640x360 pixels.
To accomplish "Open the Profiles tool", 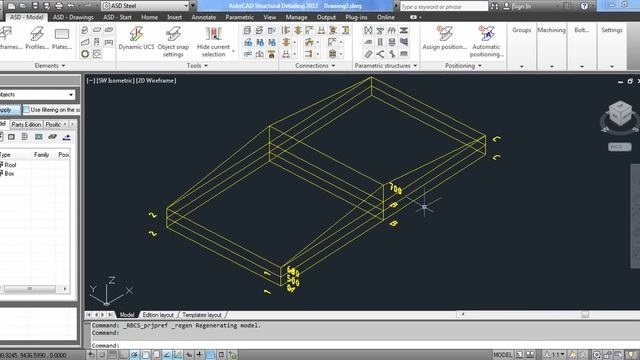I will coord(37,38).
